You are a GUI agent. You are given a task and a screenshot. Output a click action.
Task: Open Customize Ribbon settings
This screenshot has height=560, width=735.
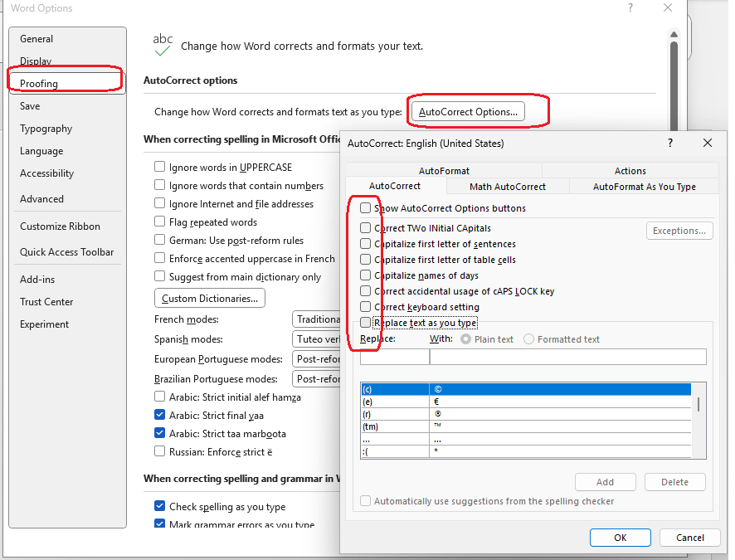point(60,226)
